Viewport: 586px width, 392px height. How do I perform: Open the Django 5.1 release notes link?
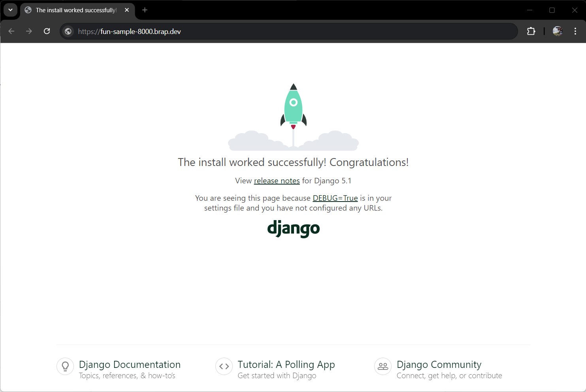pos(277,181)
